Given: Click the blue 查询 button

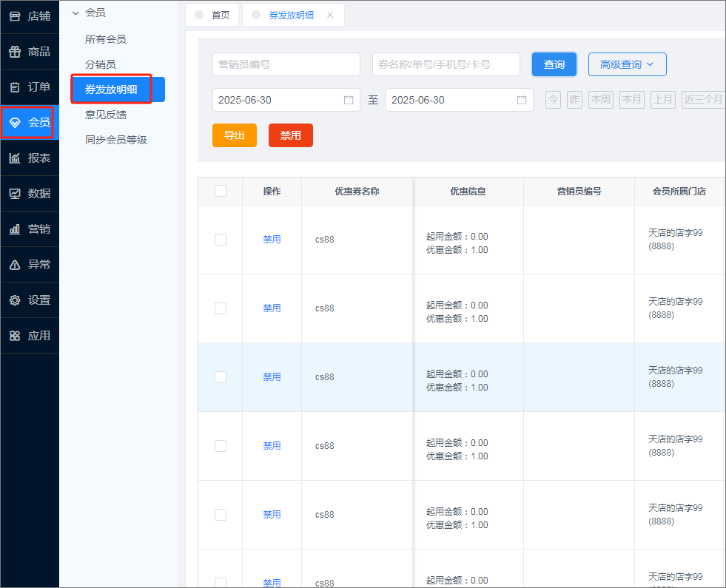Looking at the screenshot, I should click(554, 64).
